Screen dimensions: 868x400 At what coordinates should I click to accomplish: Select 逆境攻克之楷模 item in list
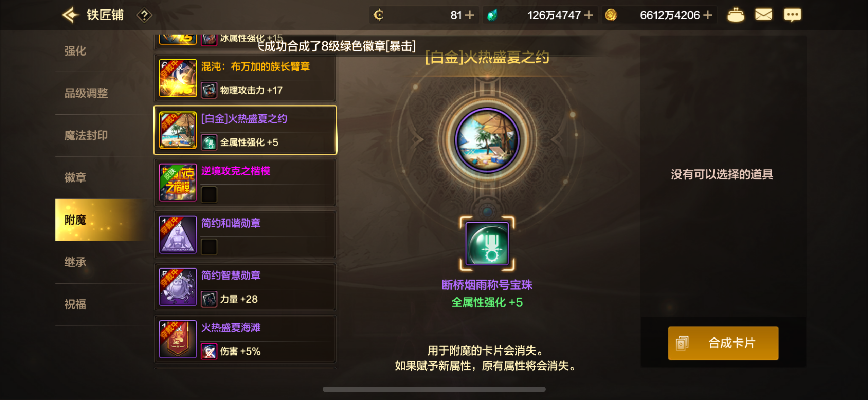(245, 182)
